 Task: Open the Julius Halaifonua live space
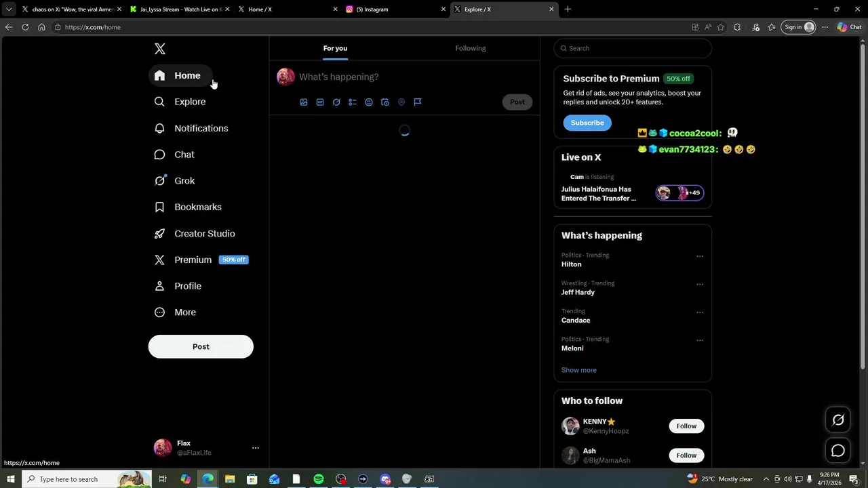[599, 194]
